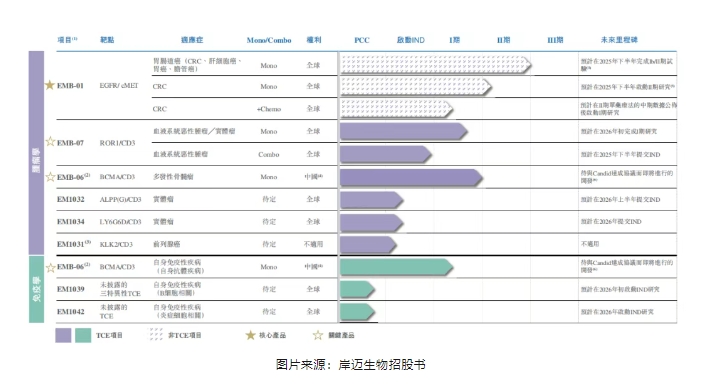Click the purple 腫瘤學 vertical category bar

click(36, 153)
